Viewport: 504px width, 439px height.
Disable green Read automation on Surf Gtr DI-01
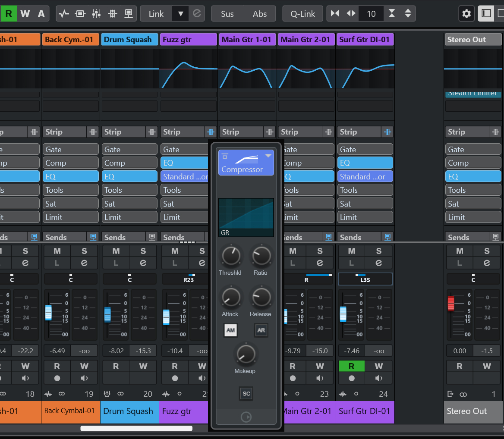point(351,366)
